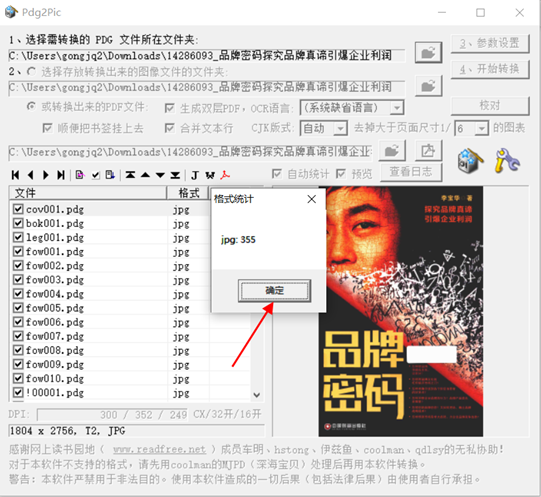
Task: Toggle 合并文本行 checkbox
Action: (169, 128)
